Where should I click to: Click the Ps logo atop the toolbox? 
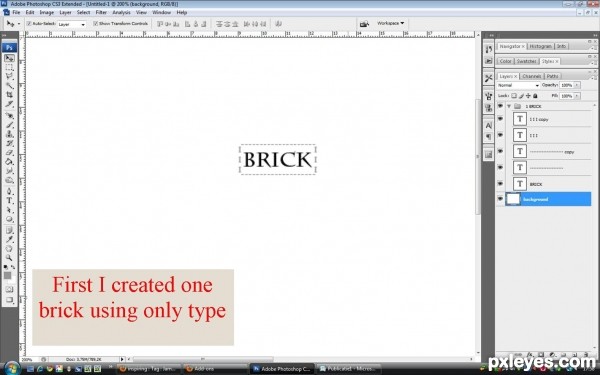coord(9,47)
